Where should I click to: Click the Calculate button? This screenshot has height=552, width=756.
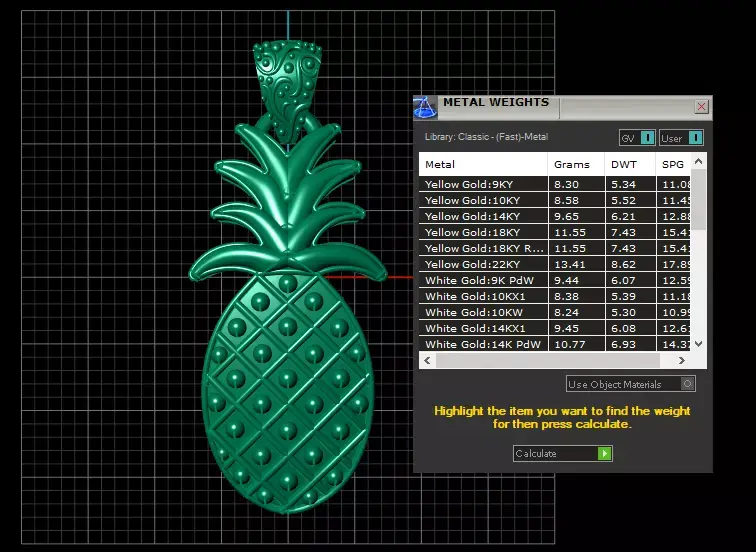click(x=563, y=454)
